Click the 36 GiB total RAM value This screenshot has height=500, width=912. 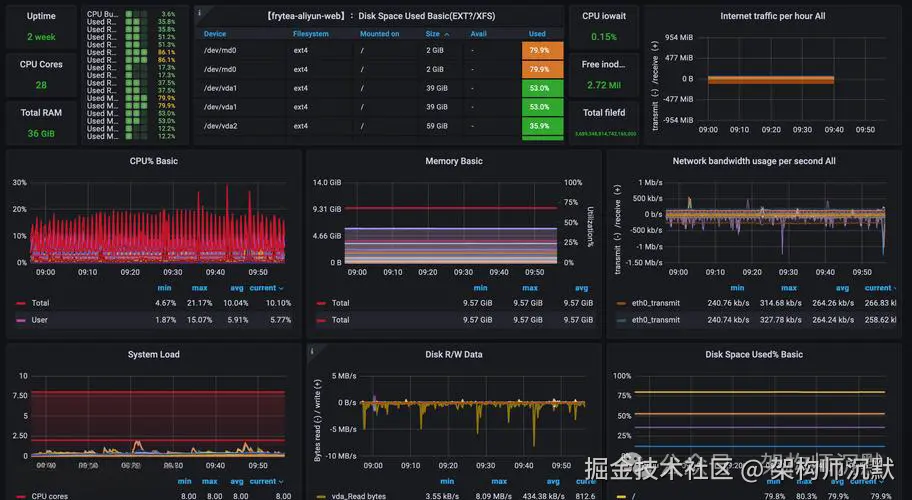click(x=41, y=133)
